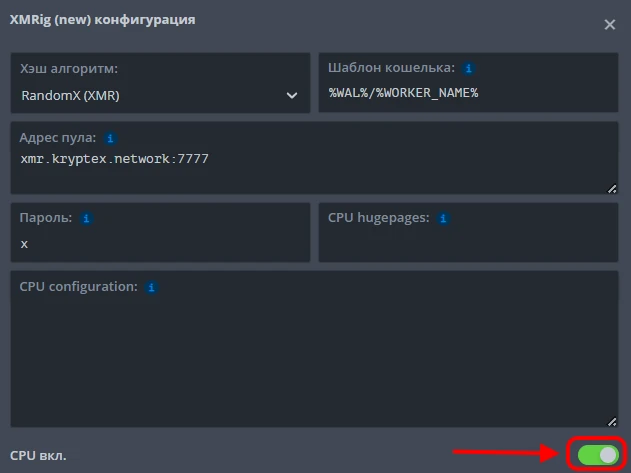
Task: Click the Хэш алгоритм label
Action: pyautogui.click(x=69, y=69)
